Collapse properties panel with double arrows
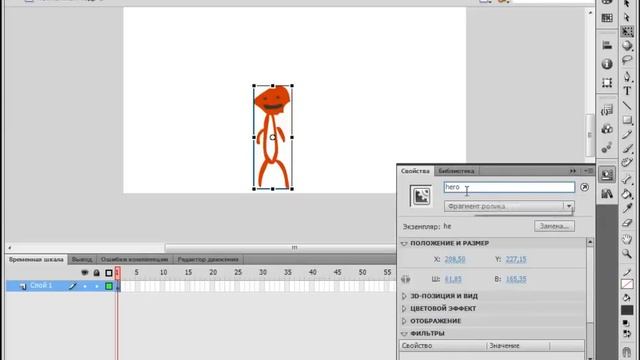This screenshot has height=360, width=640. [573, 171]
